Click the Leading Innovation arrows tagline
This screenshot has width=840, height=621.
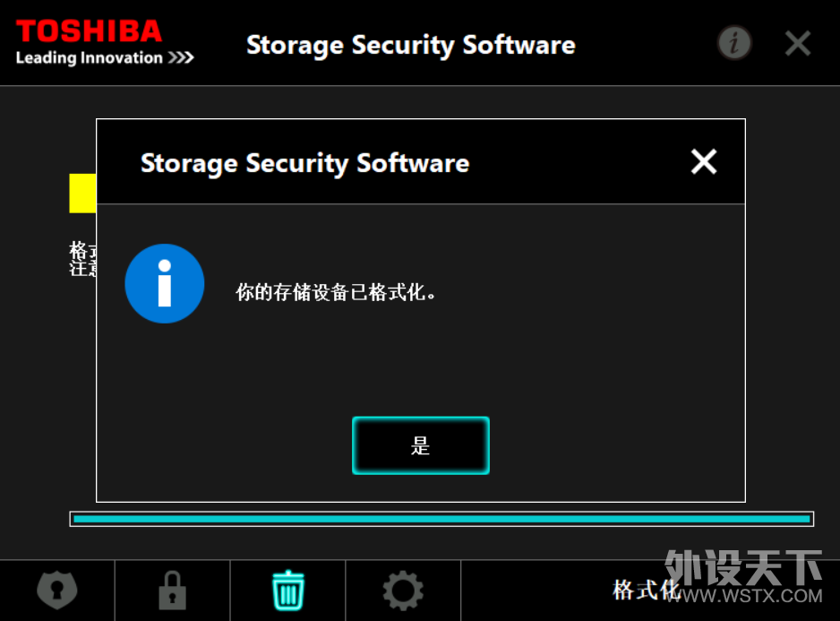105,57
